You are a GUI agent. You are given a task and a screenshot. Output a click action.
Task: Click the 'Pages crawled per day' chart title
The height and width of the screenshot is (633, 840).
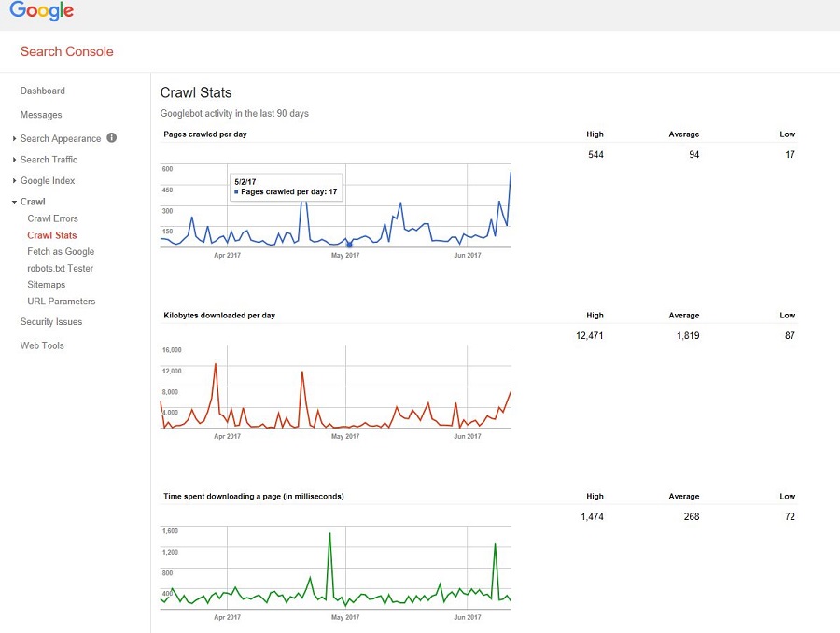(205, 134)
